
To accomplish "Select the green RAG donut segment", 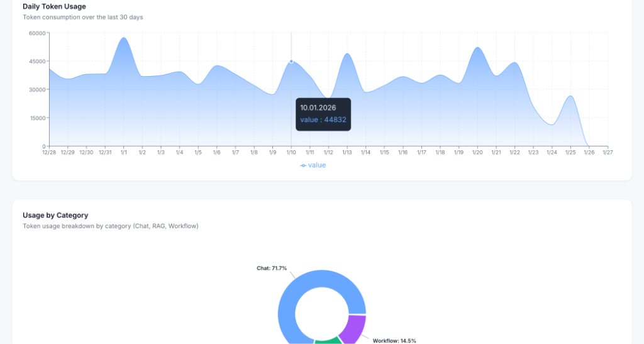I will (x=327, y=340).
